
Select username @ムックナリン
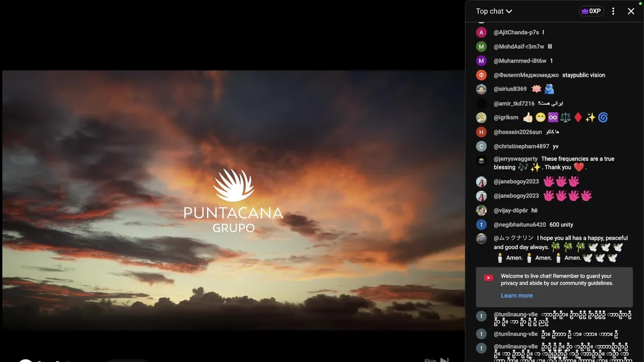513,238
